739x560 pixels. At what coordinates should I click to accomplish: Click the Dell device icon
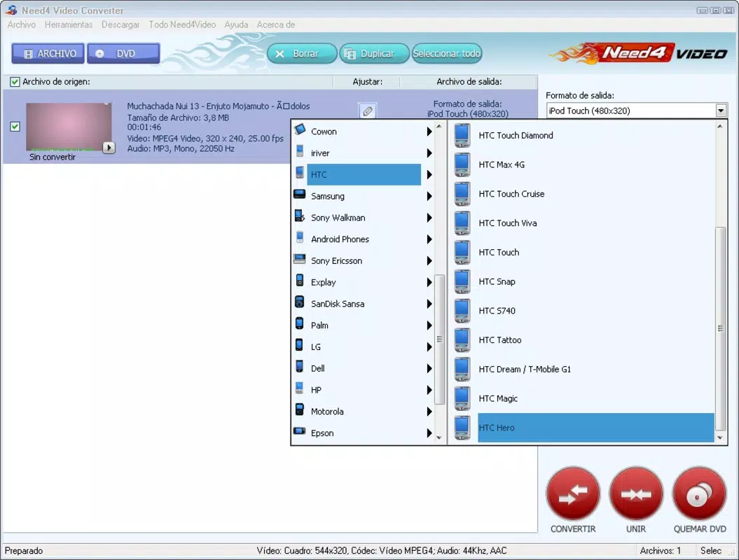point(300,366)
